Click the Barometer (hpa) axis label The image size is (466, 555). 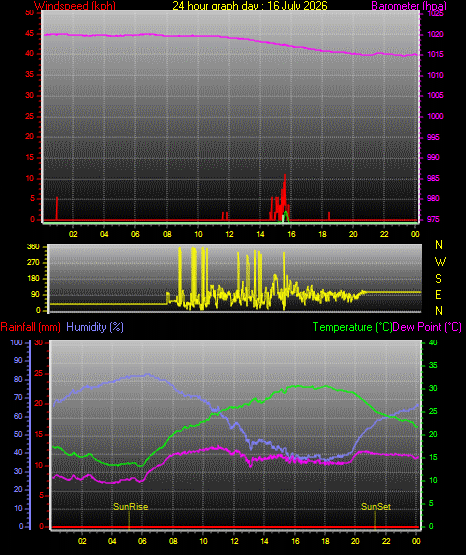(409, 6)
